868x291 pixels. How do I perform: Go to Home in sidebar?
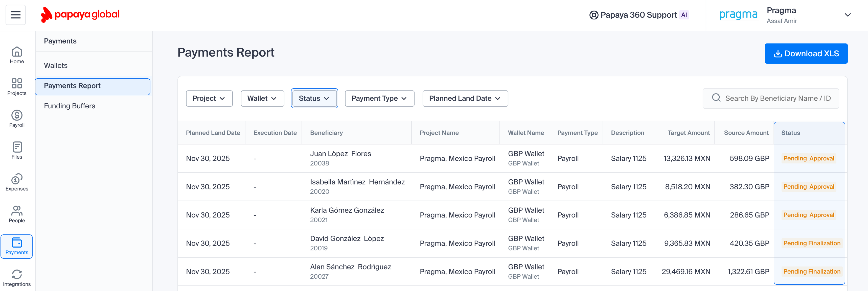tap(17, 55)
